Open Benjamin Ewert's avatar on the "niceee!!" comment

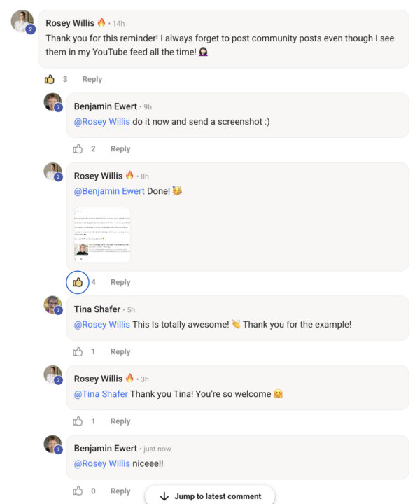[52, 444]
